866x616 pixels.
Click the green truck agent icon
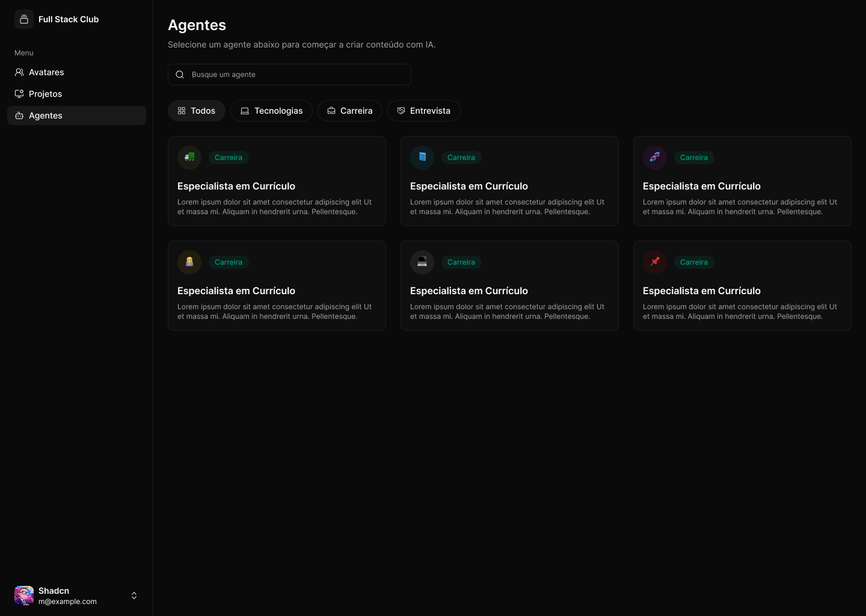point(189,158)
